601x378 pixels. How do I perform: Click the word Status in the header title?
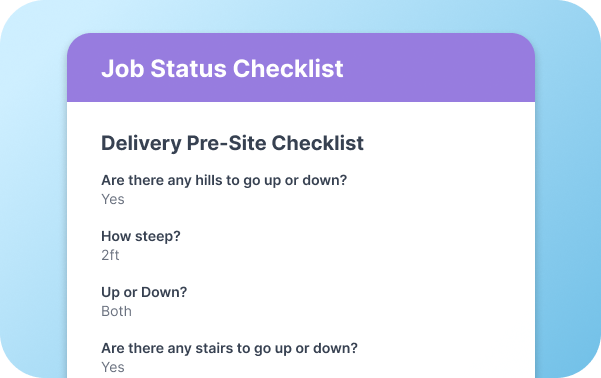coord(188,69)
